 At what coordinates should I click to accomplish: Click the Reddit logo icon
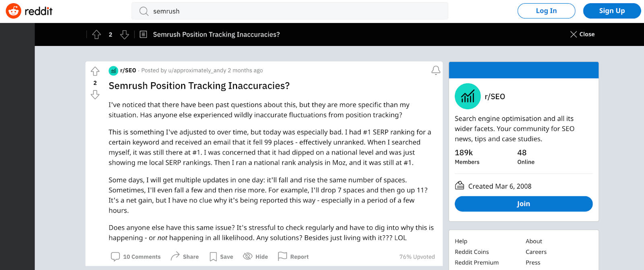click(x=13, y=11)
